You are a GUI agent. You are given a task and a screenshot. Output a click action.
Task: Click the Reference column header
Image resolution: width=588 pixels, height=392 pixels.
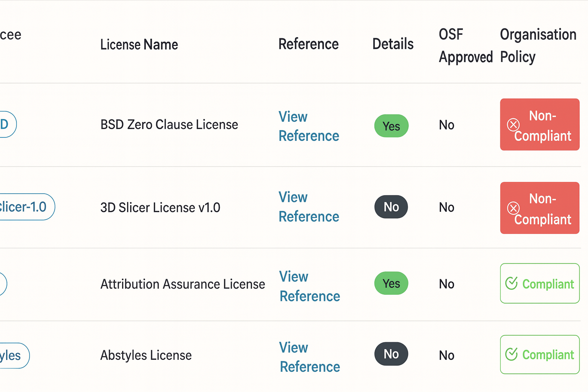coord(308,44)
